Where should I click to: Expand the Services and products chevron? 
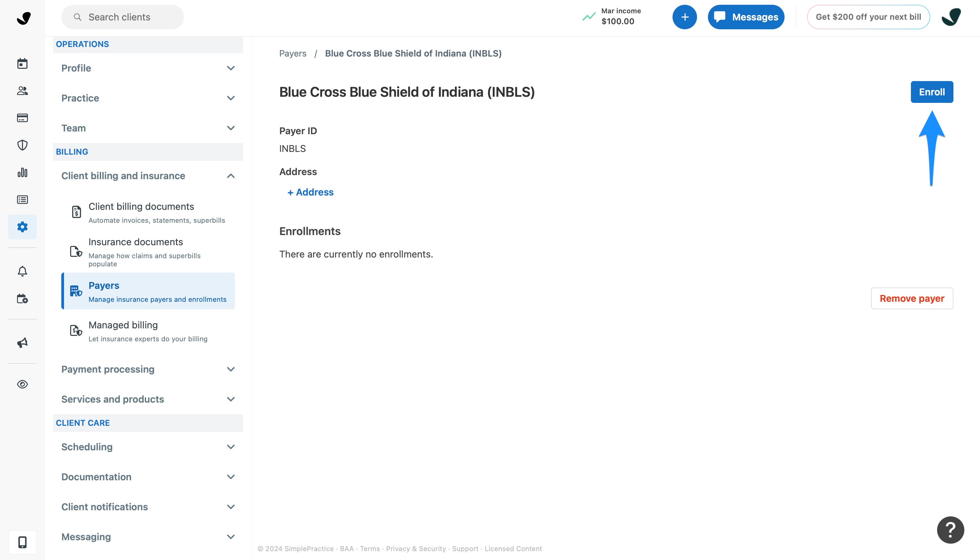(231, 399)
